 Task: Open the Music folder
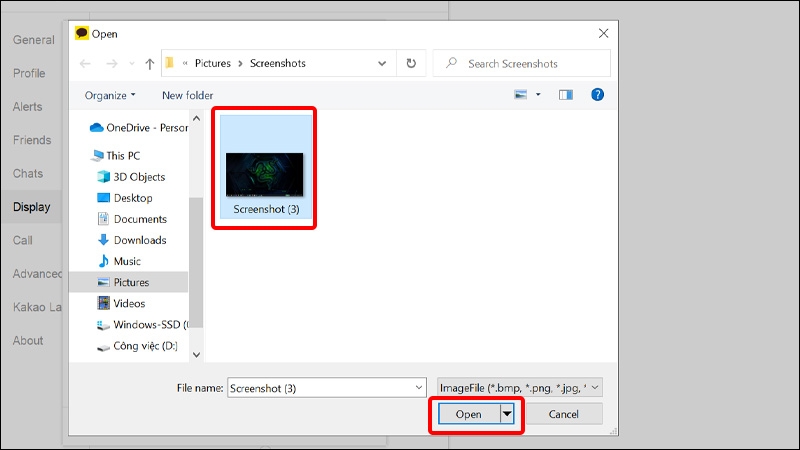pyautogui.click(x=119, y=261)
